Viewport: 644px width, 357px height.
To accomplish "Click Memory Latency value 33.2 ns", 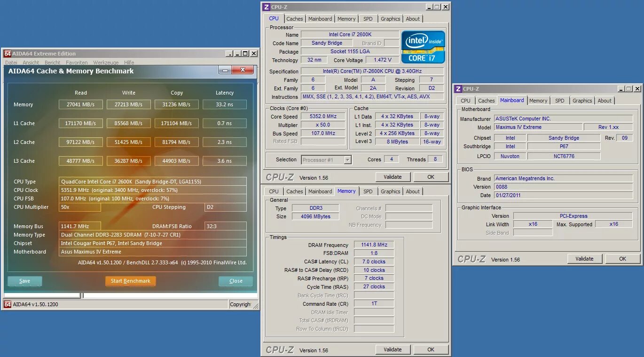I will [225, 104].
